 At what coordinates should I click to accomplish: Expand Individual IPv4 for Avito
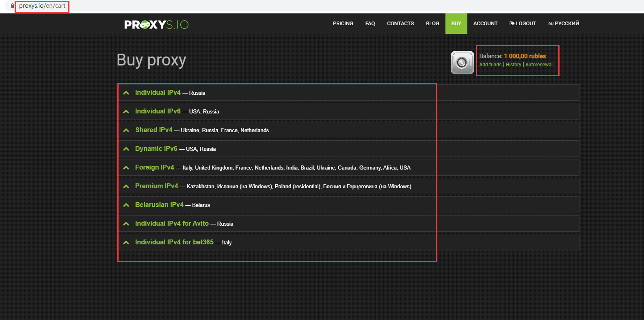(172, 224)
